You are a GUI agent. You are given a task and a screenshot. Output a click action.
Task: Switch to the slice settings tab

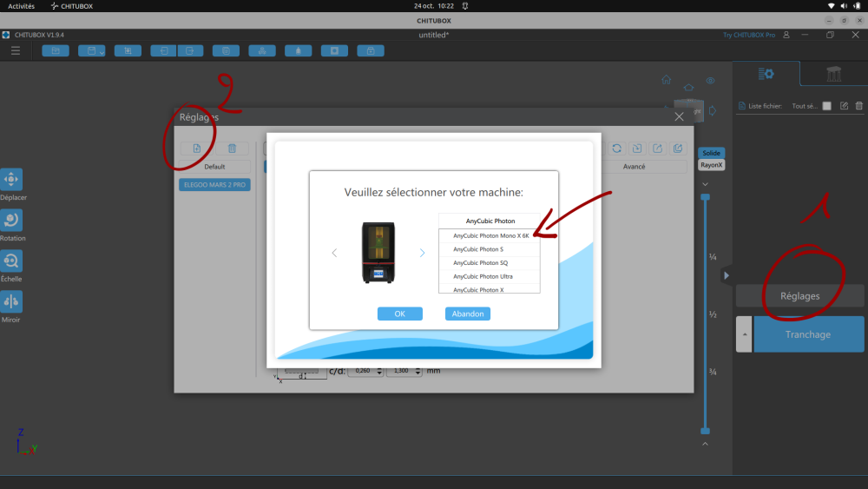pyautogui.click(x=766, y=74)
